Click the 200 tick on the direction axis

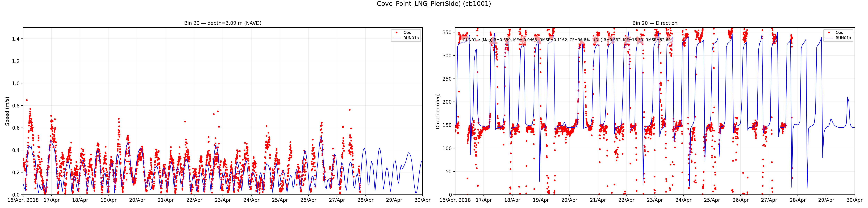tap(447, 102)
